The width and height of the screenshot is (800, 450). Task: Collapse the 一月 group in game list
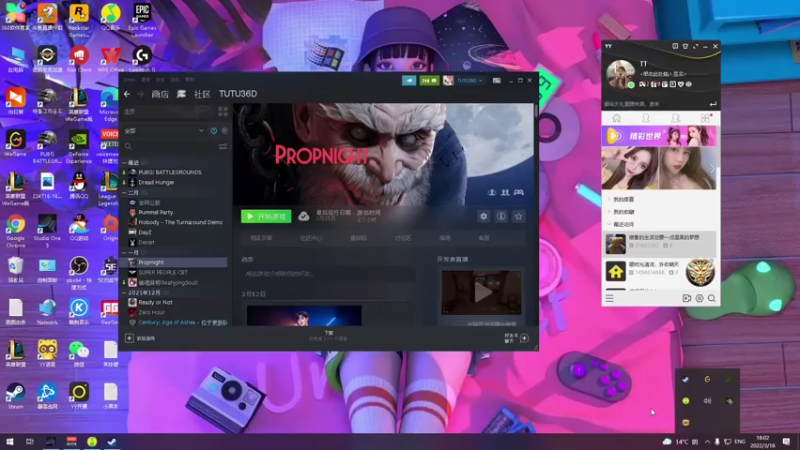coord(124,253)
